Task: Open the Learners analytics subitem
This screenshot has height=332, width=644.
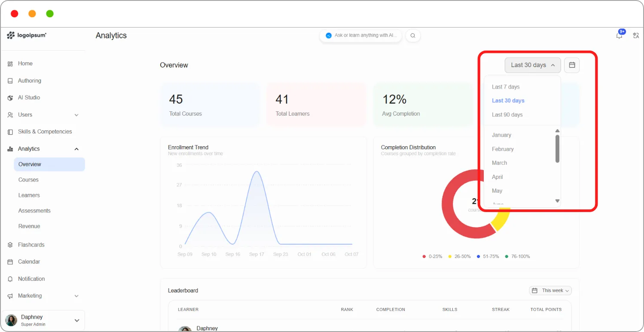Action: point(29,195)
